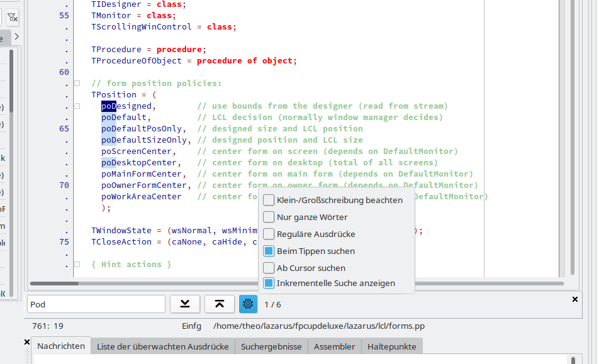Click the caNone value in TCloseAction
Viewport: 599px width, 364px height.
pyautogui.click(x=187, y=242)
